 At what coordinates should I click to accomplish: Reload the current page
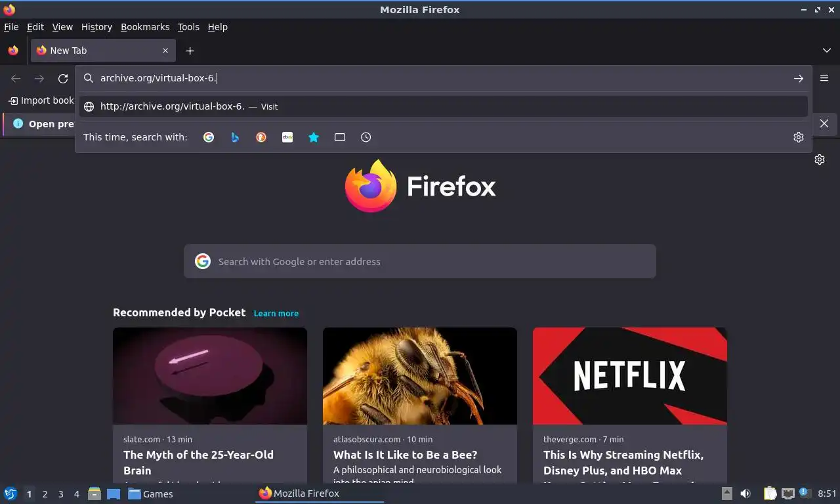coord(63,78)
